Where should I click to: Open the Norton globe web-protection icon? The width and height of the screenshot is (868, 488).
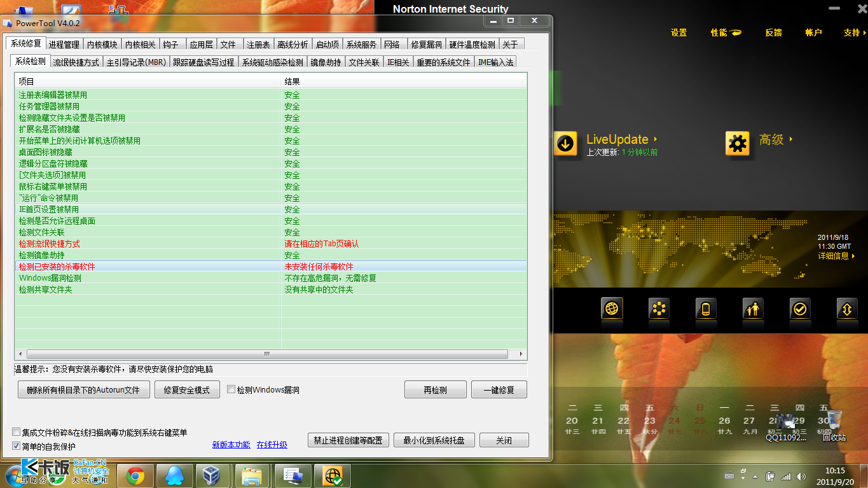click(x=612, y=309)
